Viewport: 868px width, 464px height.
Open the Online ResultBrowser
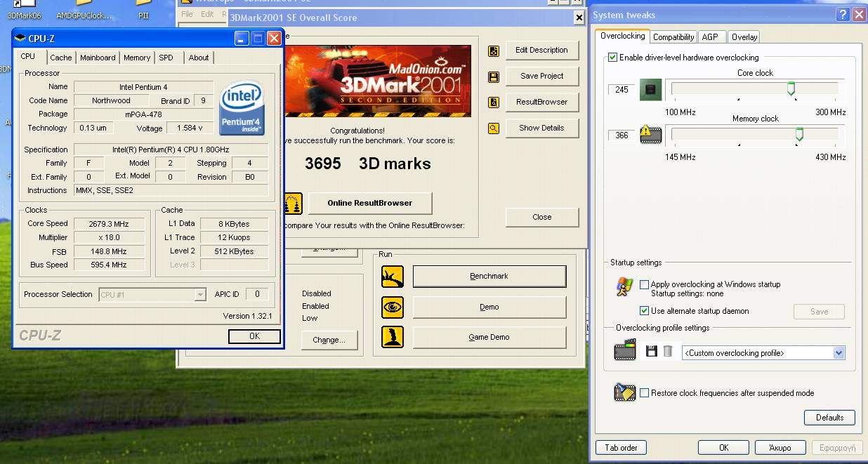370,203
